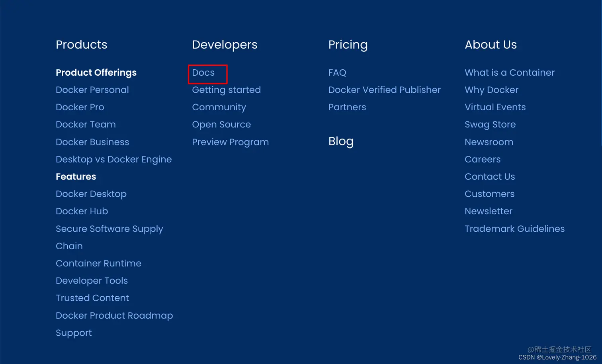Open the Community link
This screenshot has height=364, width=602.
pyautogui.click(x=219, y=108)
